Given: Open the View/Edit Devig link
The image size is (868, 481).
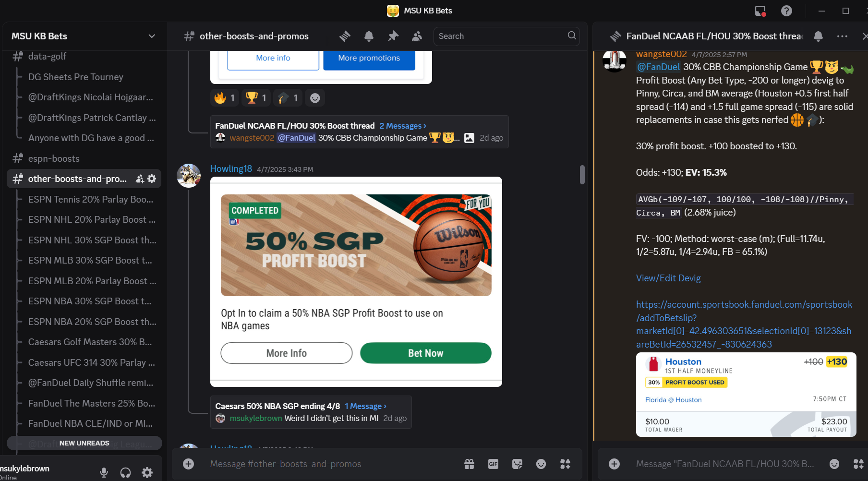Looking at the screenshot, I should click(668, 278).
